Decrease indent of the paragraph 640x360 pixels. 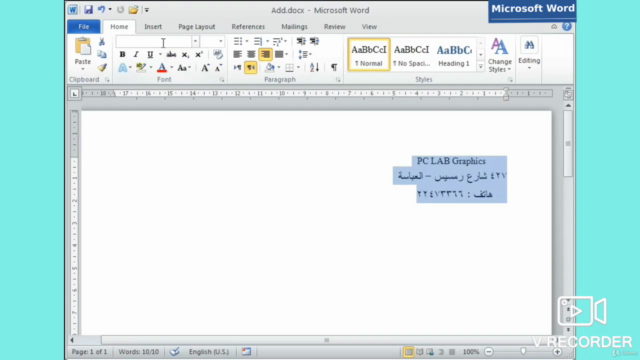301,41
